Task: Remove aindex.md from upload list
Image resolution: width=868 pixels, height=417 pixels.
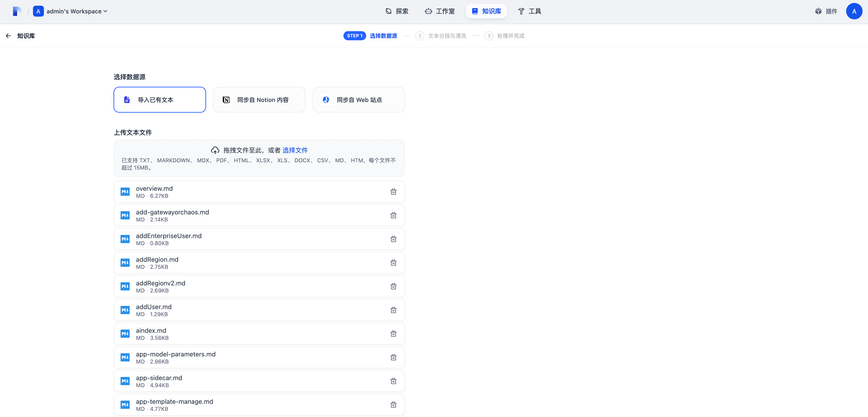Action: click(393, 334)
